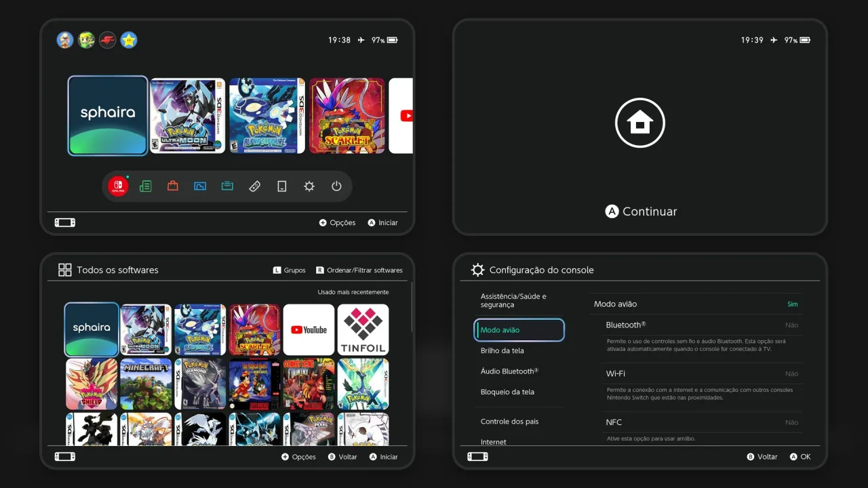Open Nintendo Switch Online from the home dock

(x=118, y=186)
